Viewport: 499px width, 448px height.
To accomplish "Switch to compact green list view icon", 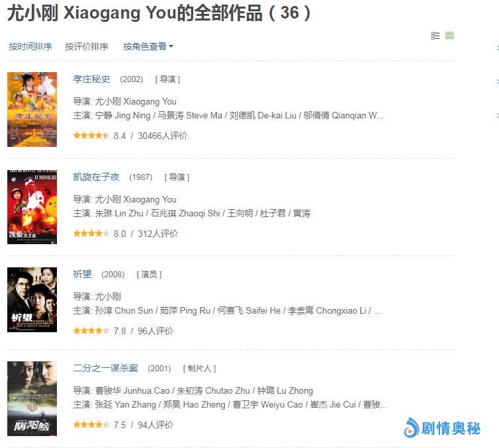I will (x=449, y=36).
